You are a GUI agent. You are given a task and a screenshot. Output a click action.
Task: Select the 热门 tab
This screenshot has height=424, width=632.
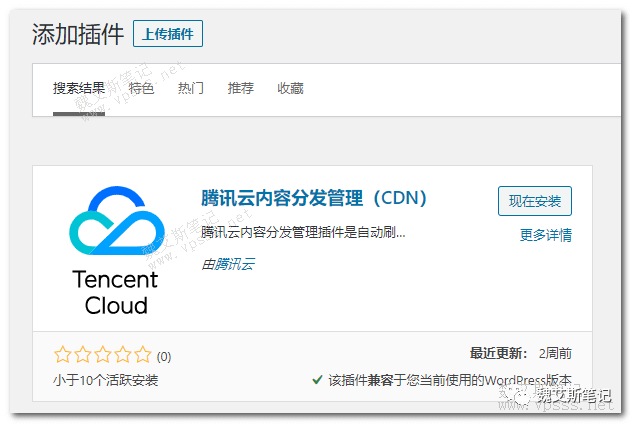point(191,88)
